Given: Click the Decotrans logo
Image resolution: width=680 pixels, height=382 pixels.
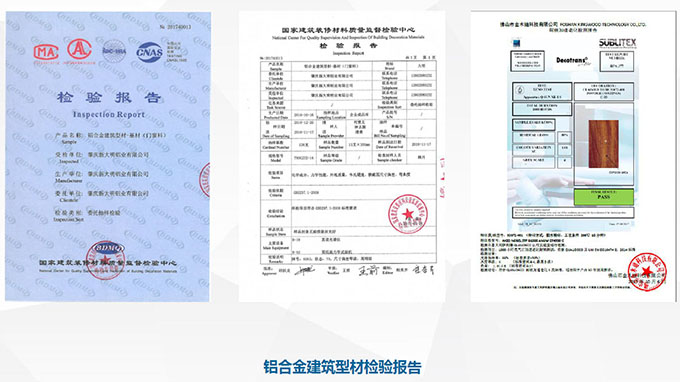Looking at the screenshot, I should [x=572, y=60].
